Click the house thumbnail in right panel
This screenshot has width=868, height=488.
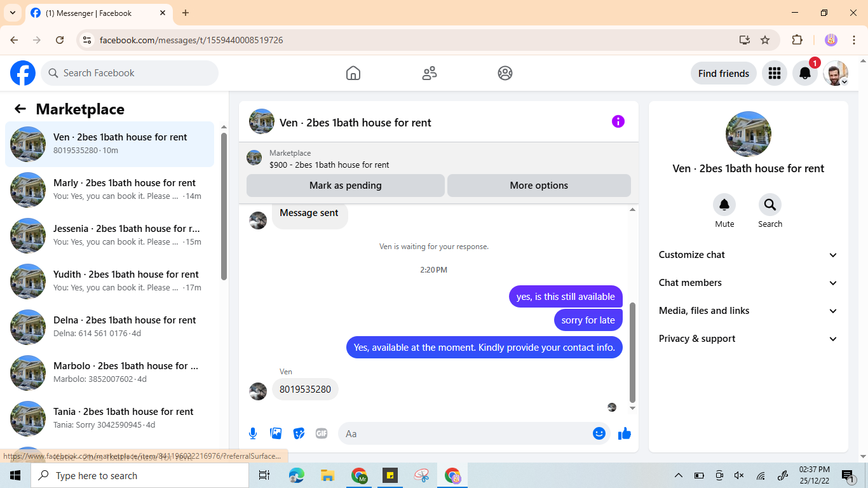(x=749, y=134)
